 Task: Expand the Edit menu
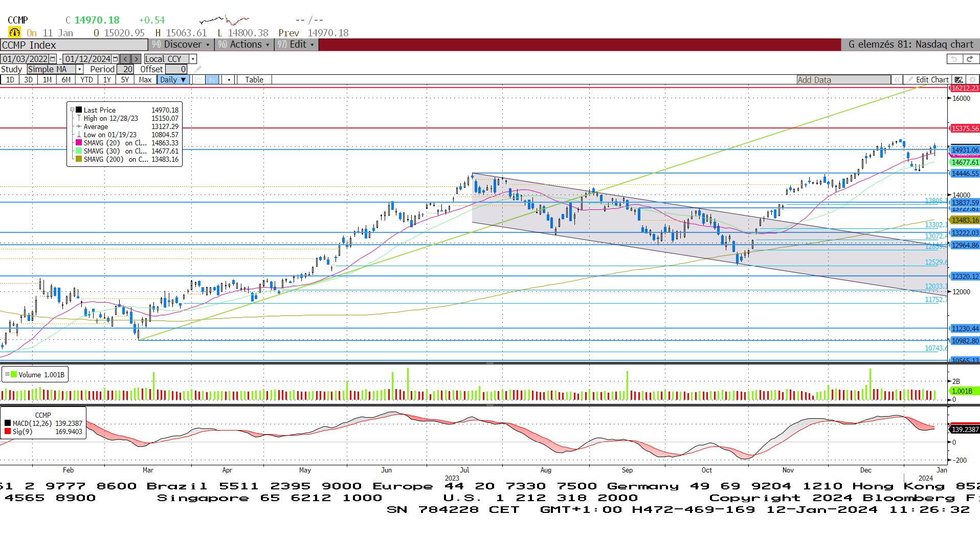pyautogui.click(x=297, y=45)
